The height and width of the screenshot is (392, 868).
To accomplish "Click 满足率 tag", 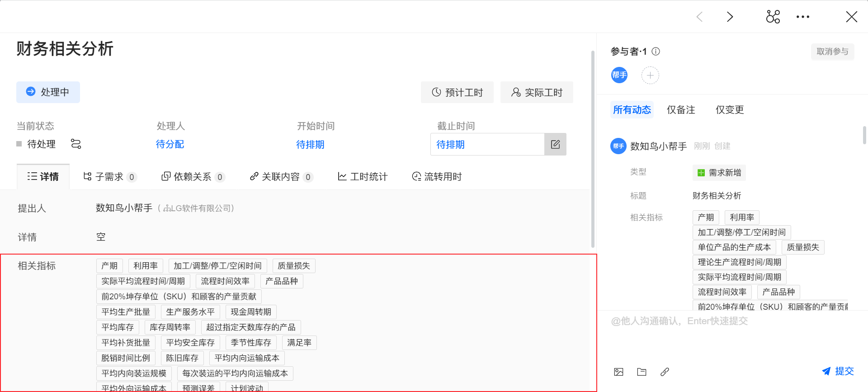I will point(299,343).
